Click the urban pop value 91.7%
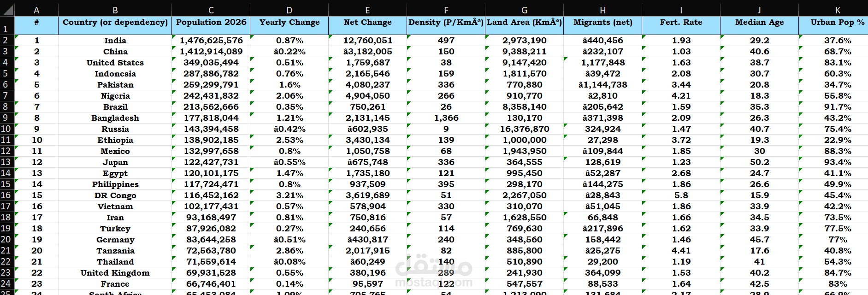The width and height of the screenshot is (868, 295). click(838, 107)
